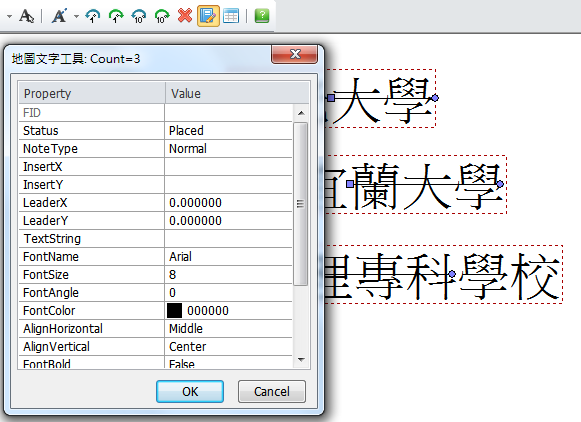
Task: Change the FontBold value False
Action: 228,362
